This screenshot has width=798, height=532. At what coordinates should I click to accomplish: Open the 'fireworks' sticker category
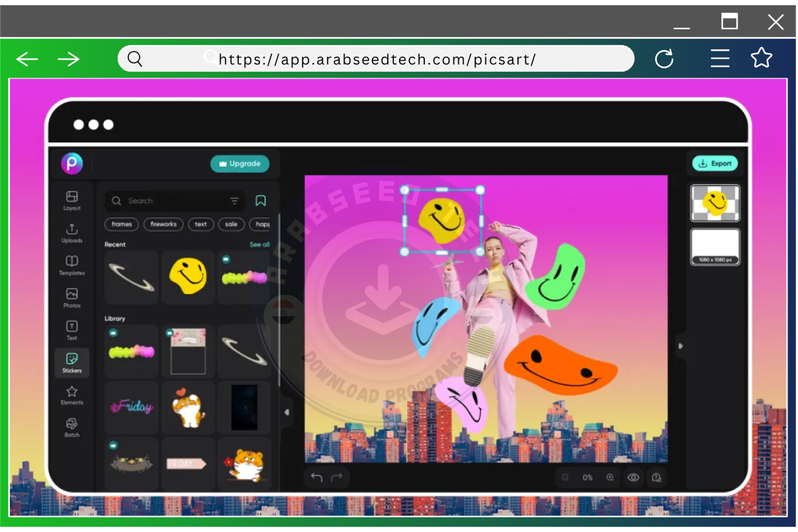[x=163, y=224]
